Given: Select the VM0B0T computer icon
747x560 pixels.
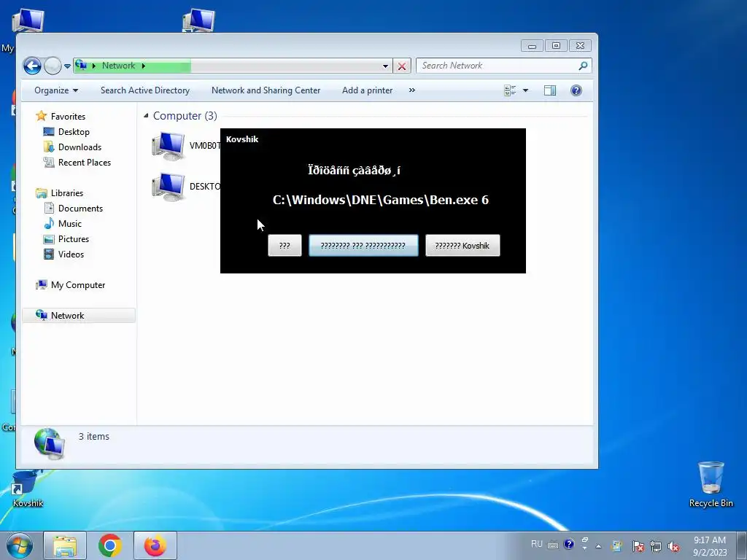Looking at the screenshot, I should coord(169,145).
